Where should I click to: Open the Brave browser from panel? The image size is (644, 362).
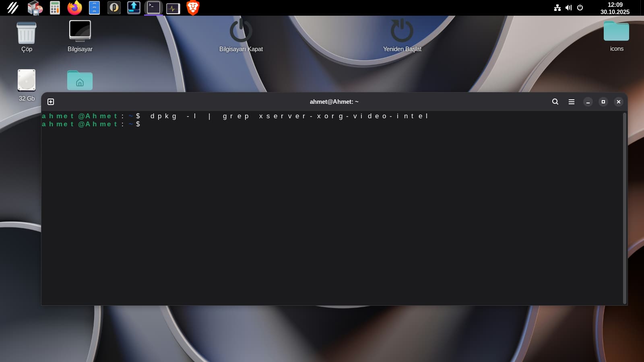click(193, 8)
